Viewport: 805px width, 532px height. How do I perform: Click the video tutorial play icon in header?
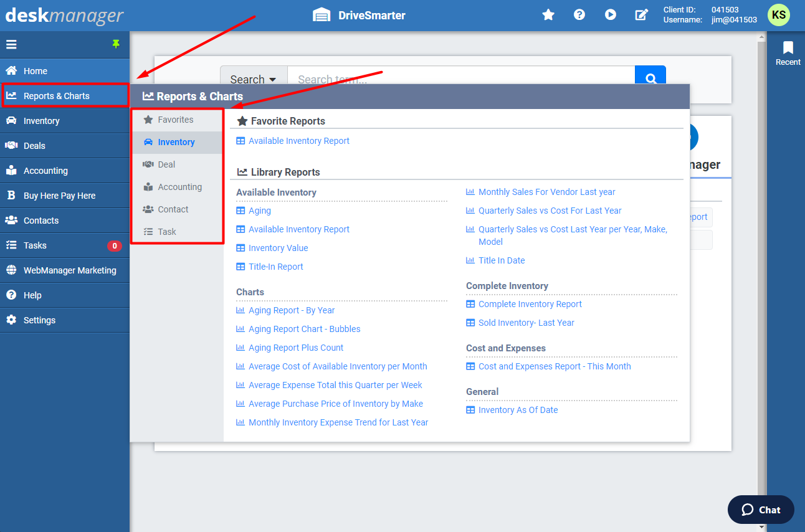tap(610, 14)
